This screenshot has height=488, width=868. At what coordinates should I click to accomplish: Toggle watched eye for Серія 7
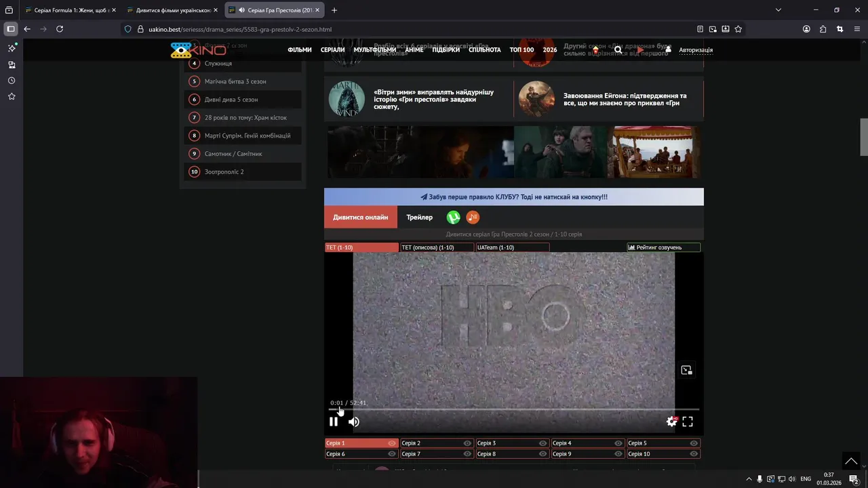[467, 454]
